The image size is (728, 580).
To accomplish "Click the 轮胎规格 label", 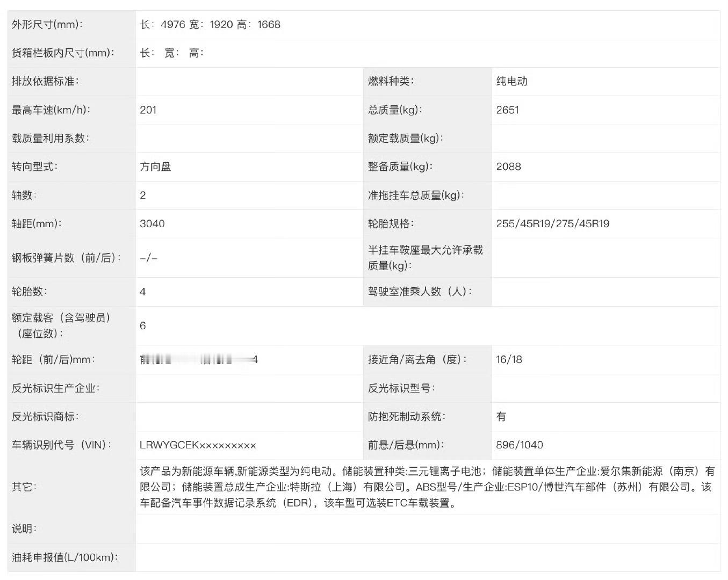I will [391, 224].
